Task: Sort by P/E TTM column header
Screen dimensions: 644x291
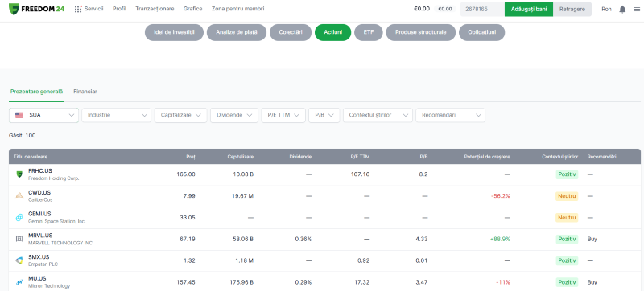Action: tap(360, 157)
